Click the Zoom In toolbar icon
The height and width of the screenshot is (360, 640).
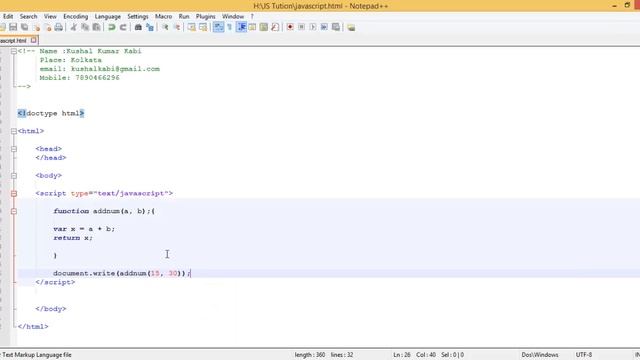pyautogui.click(x=165, y=27)
